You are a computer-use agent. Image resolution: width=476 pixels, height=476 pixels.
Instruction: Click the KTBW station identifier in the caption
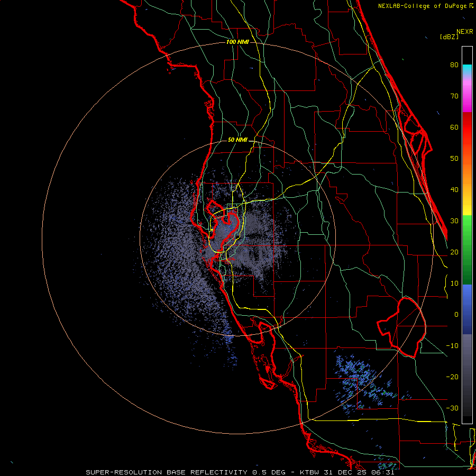(310, 472)
